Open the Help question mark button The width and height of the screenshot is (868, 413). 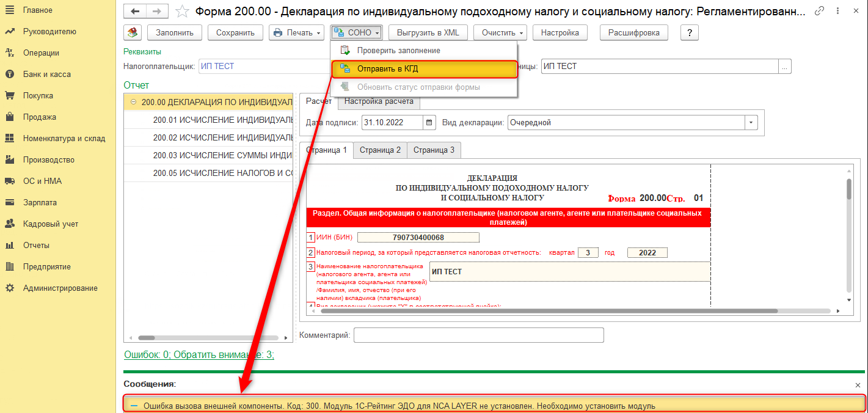(x=689, y=33)
